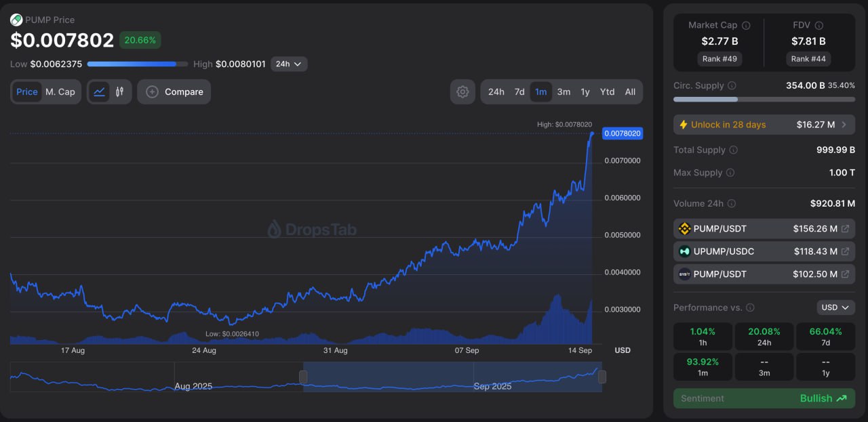The height and width of the screenshot is (422, 868).
Task: Click FDV value $7.81 B
Action: point(808,41)
